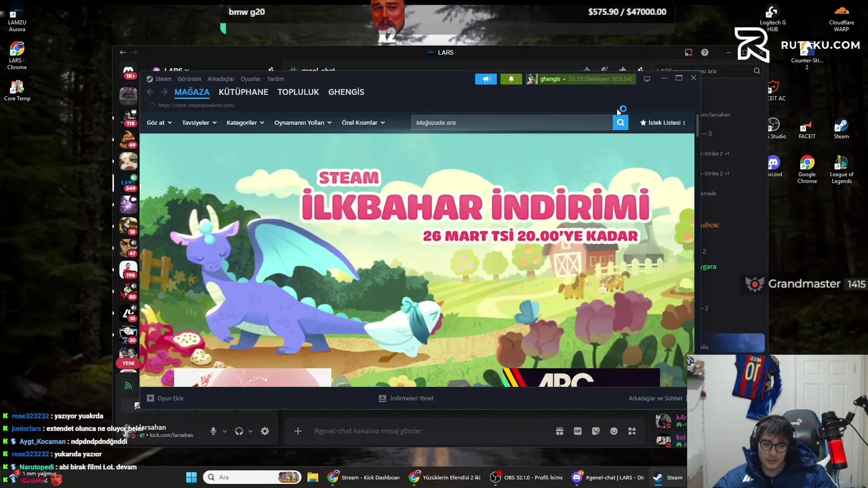Open League of Legends desktop shortcut

pos(842,170)
